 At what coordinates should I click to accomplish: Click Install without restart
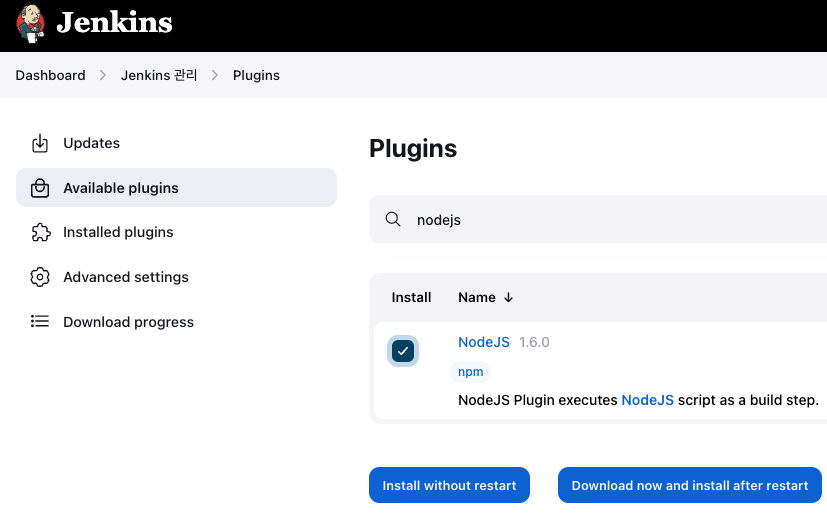(x=449, y=485)
